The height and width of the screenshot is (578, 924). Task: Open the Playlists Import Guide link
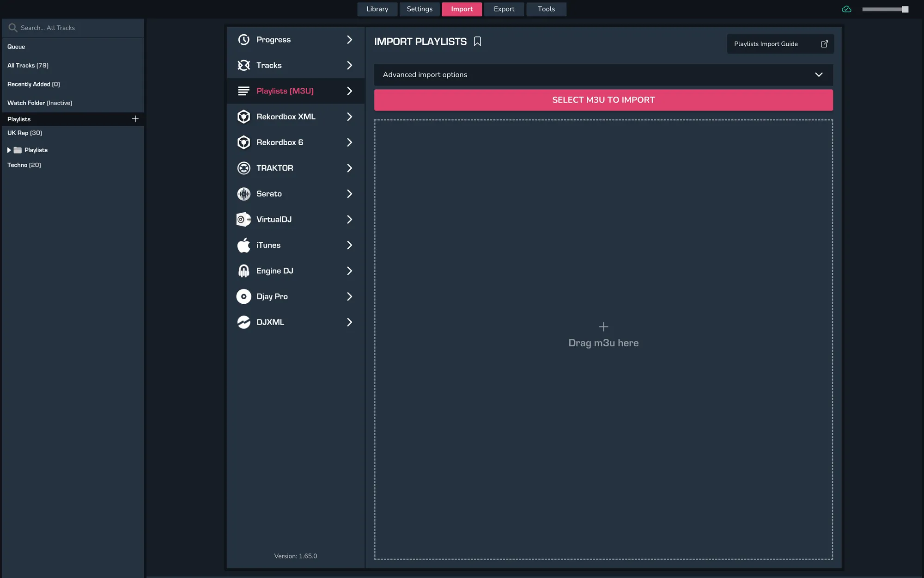pos(780,44)
